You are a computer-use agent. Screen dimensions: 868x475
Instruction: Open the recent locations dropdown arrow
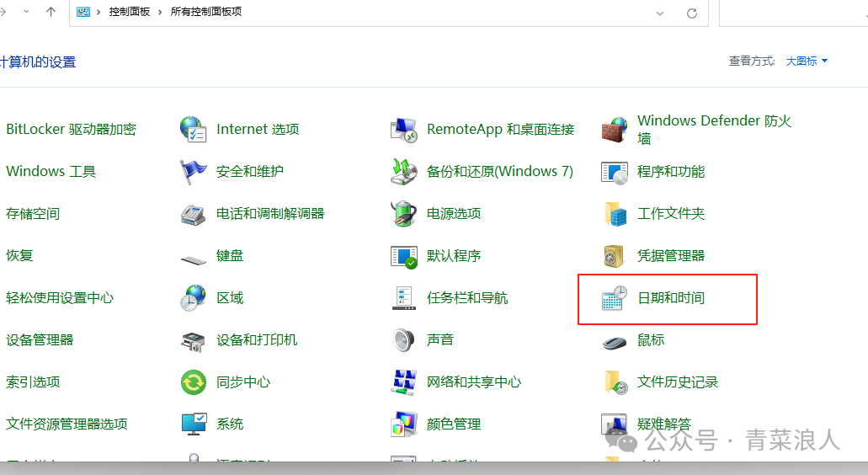point(27,12)
